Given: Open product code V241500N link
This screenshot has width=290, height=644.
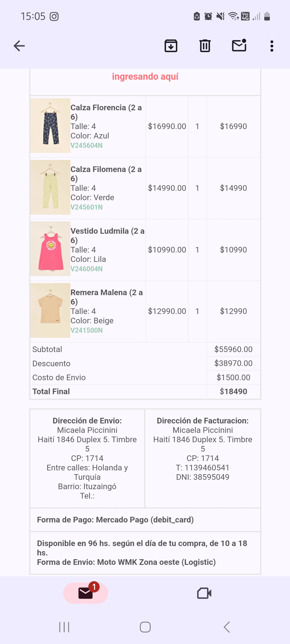Looking at the screenshot, I should coord(86,330).
